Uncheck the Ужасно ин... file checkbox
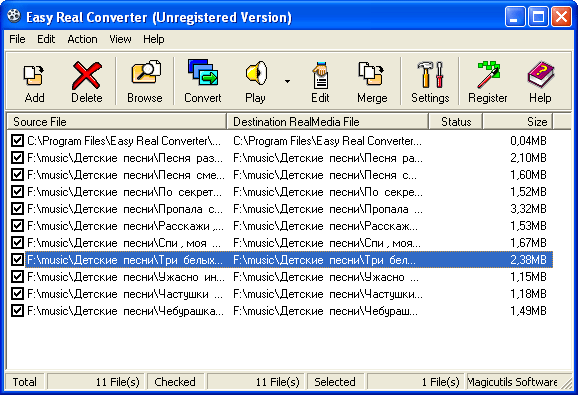Screen dimensions: 578x395 coord(17,276)
